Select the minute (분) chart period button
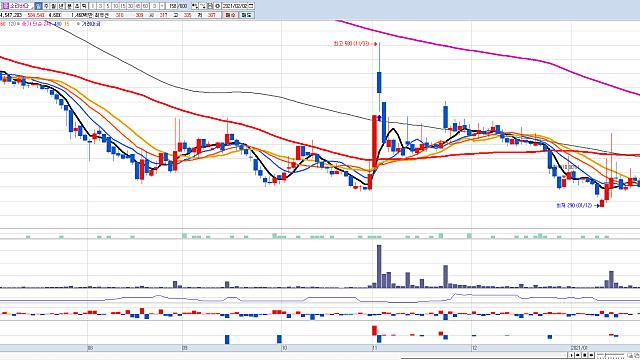 tap(69, 6)
